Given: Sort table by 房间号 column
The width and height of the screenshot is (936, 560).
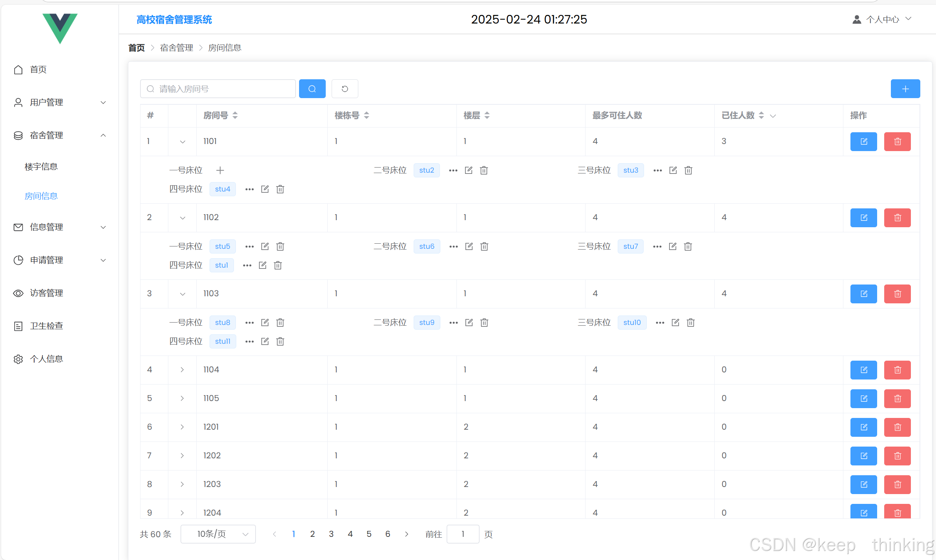Looking at the screenshot, I should click(235, 115).
